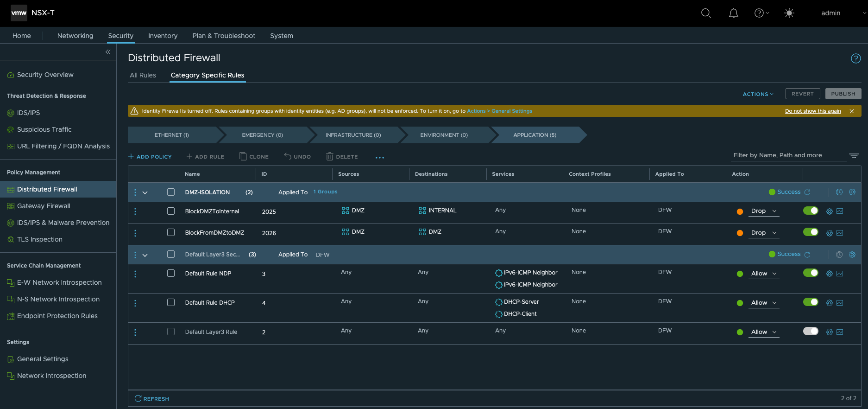868x409 pixels.
Task: Collapse the sidebar with double-chevron icon
Action: (108, 52)
